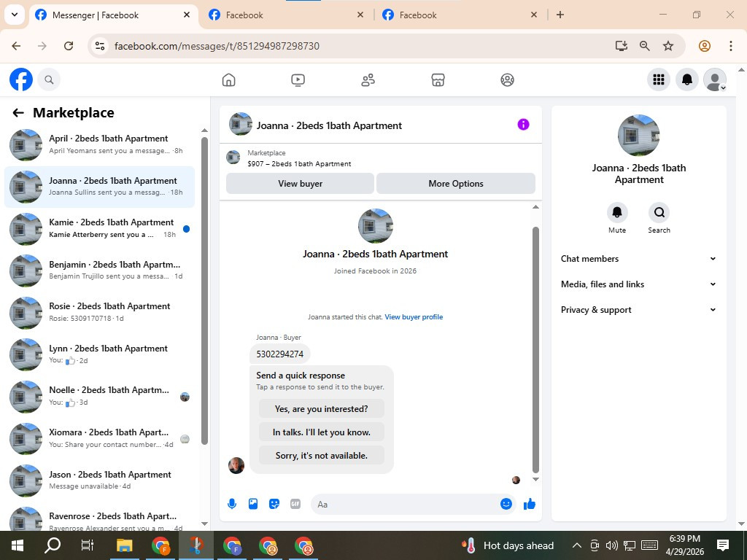Open the account profile menu dropdown
This screenshot has width=747, height=560.
tap(715, 79)
